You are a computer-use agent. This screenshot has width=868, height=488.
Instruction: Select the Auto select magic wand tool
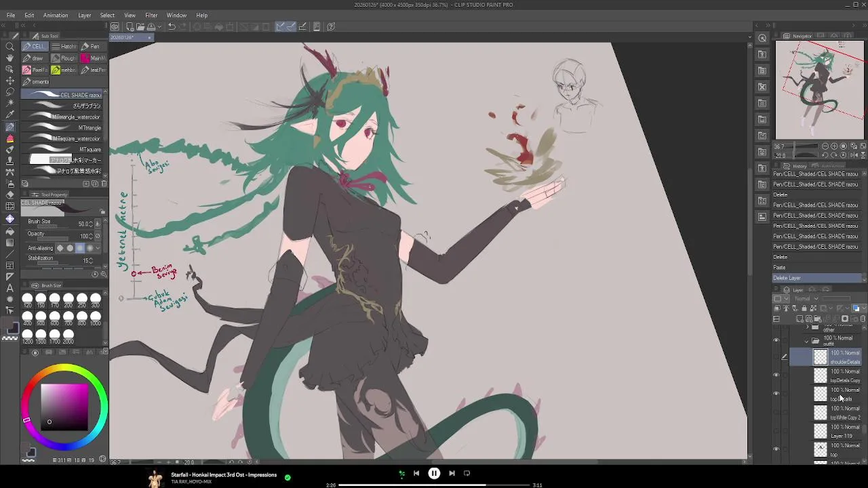click(x=9, y=104)
